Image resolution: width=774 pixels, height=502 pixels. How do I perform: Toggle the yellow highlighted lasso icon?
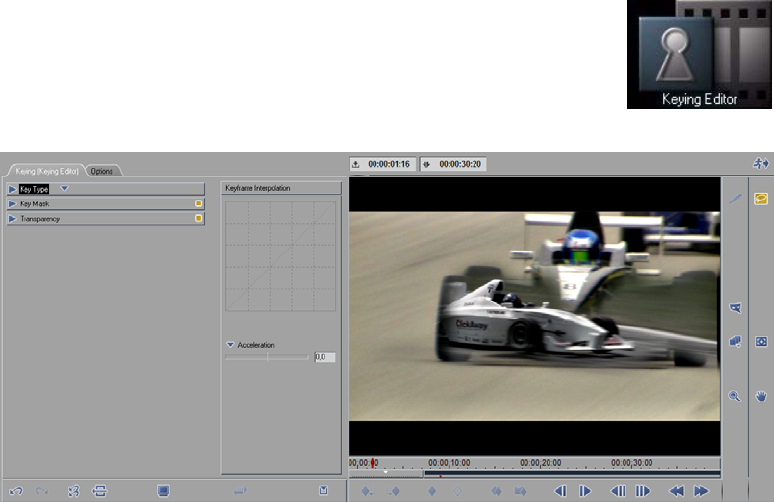pos(761,198)
